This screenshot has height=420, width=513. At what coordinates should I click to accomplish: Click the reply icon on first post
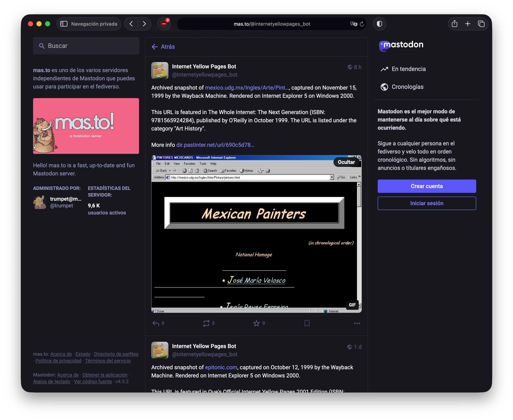(x=156, y=323)
